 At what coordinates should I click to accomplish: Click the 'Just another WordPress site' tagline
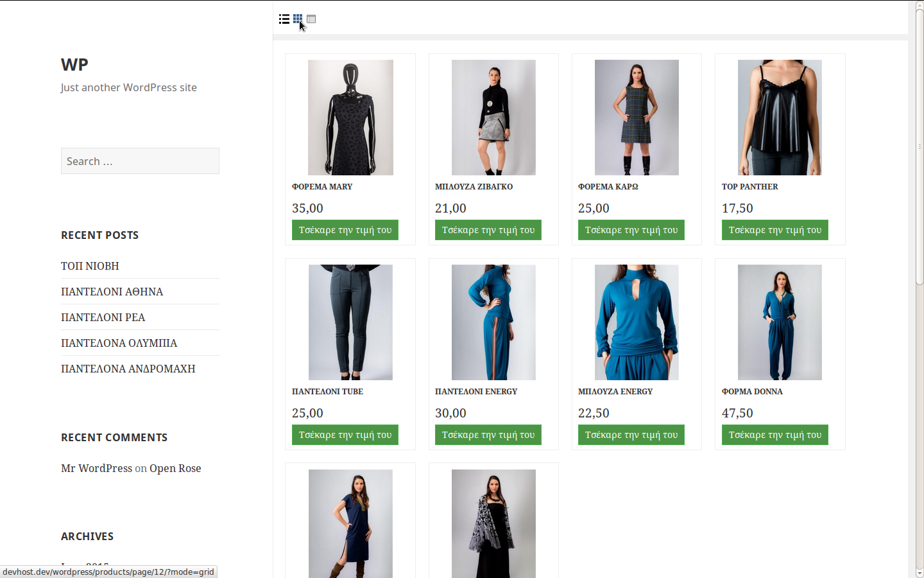tap(129, 87)
